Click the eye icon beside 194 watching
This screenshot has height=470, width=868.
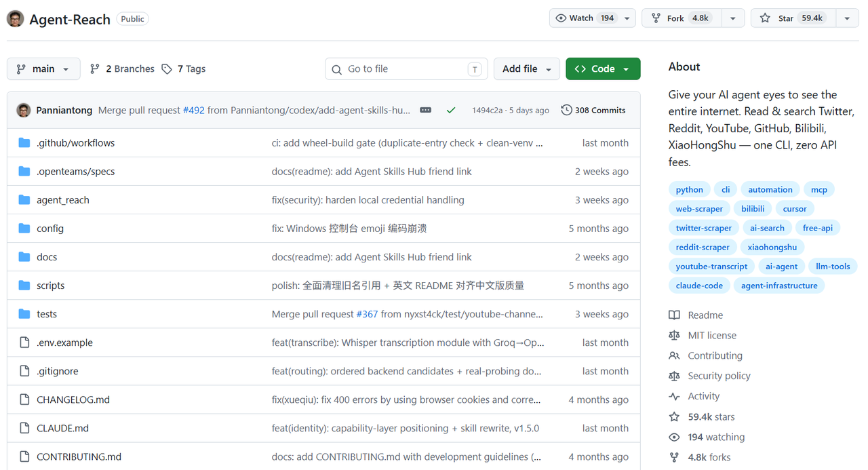(674, 437)
